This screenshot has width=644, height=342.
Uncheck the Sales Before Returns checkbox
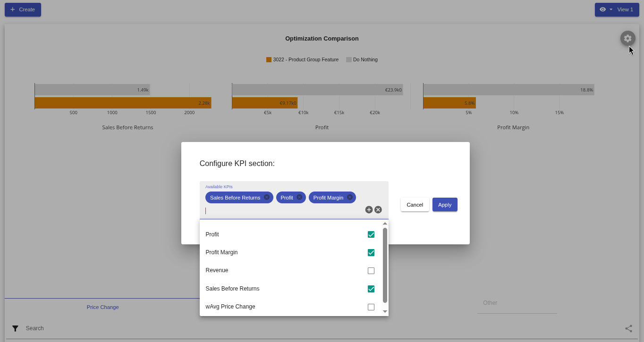371,289
